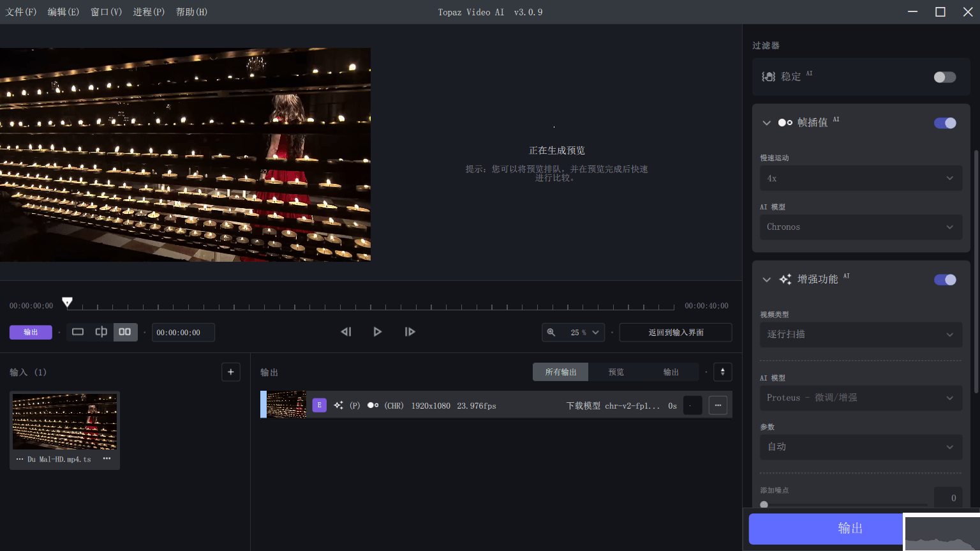Click the stabilization icon beside 稳定
The image size is (980, 551).
pyautogui.click(x=768, y=76)
